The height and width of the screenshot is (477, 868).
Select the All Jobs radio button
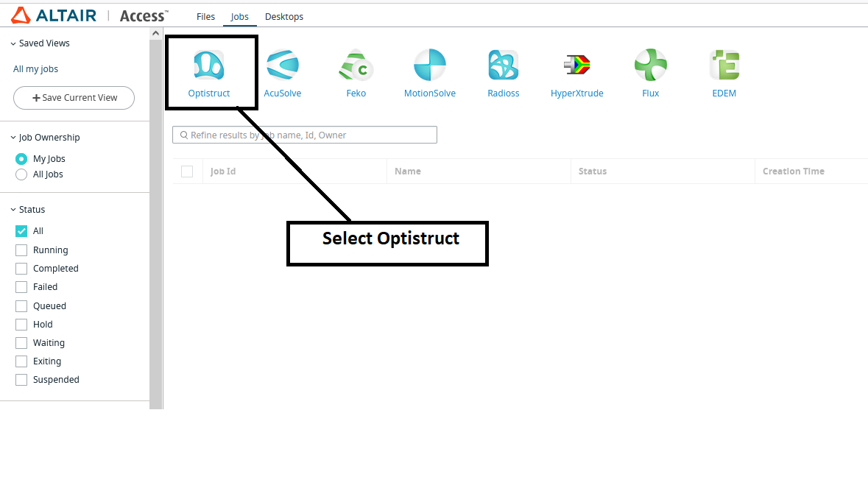click(x=21, y=174)
